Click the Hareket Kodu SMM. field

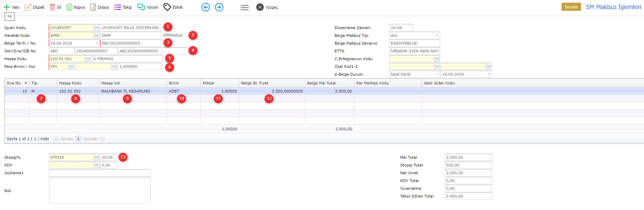(x=71, y=35)
